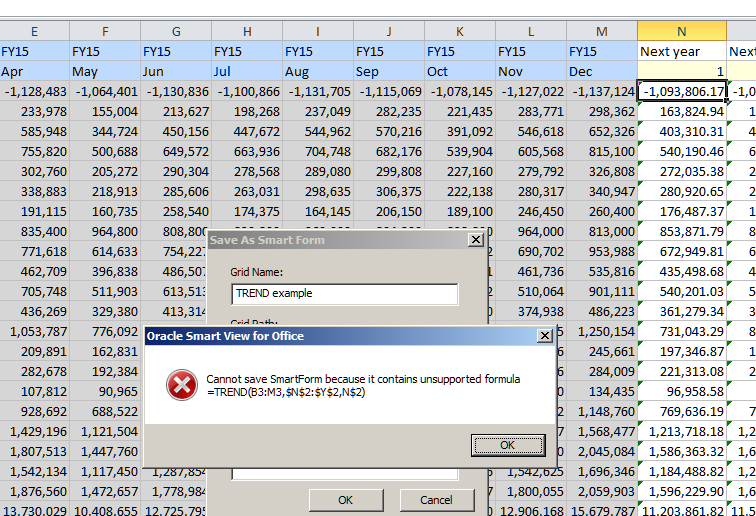The image size is (756, 516).
Task: Select column F header
Action: (x=105, y=31)
